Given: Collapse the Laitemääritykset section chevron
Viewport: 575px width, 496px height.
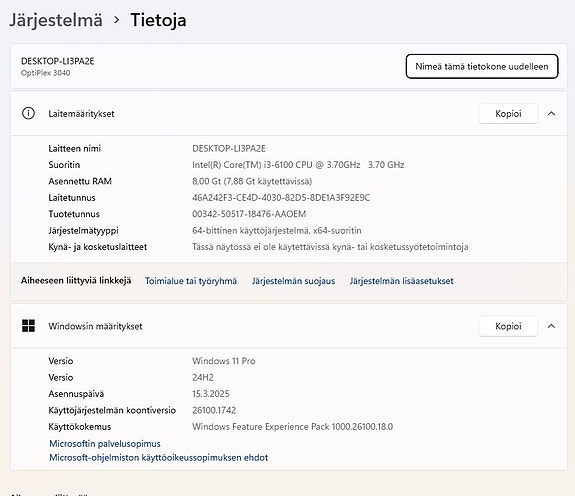Looking at the screenshot, I should click(x=551, y=114).
